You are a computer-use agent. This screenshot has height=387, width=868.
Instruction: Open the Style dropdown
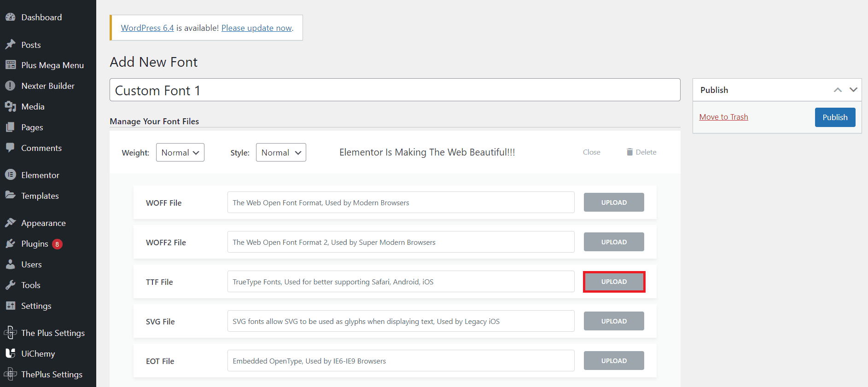(x=281, y=152)
